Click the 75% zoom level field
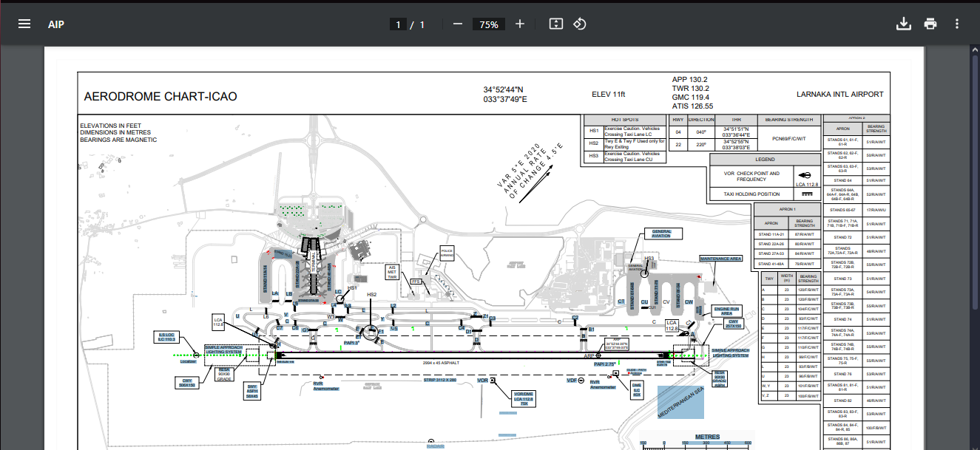The image size is (980, 450). tap(489, 24)
